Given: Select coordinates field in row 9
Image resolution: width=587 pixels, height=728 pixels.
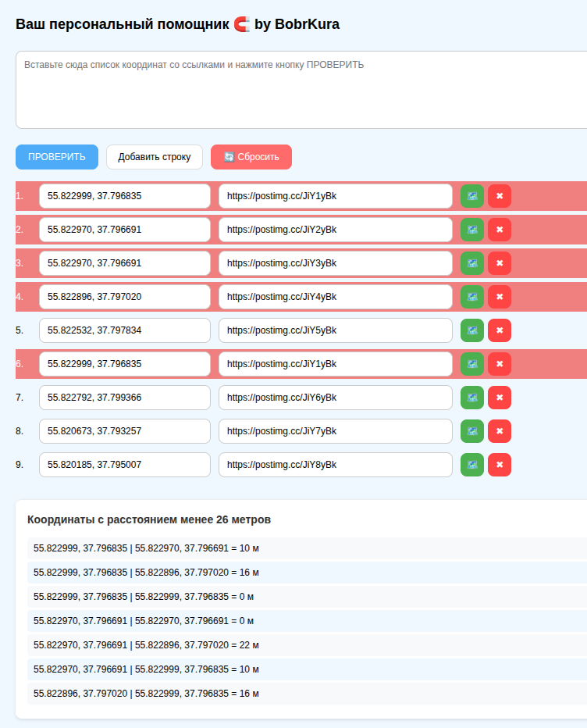Looking at the screenshot, I should click(x=125, y=465).
